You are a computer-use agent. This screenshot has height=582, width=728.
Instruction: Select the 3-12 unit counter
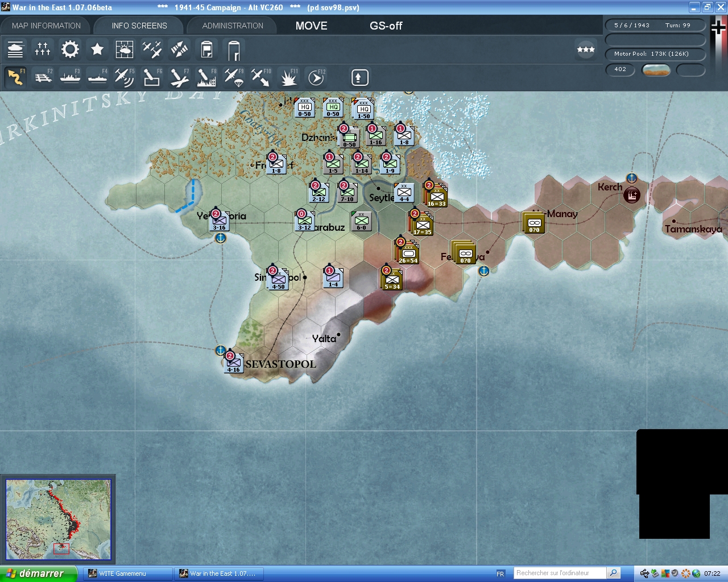tap(304, 221)
